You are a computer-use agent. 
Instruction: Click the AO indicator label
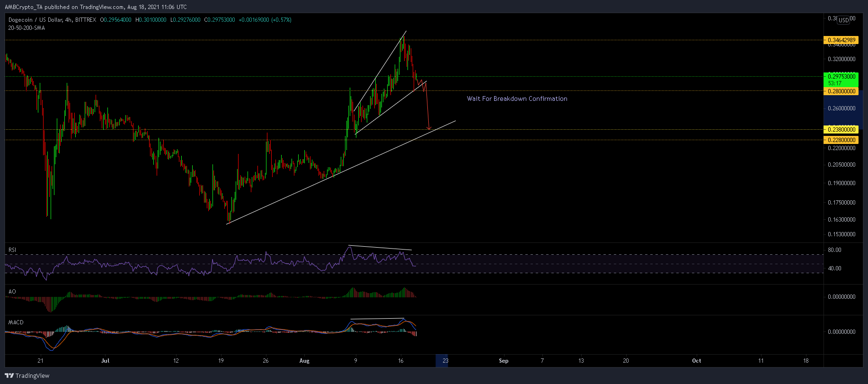pos(12,292)
